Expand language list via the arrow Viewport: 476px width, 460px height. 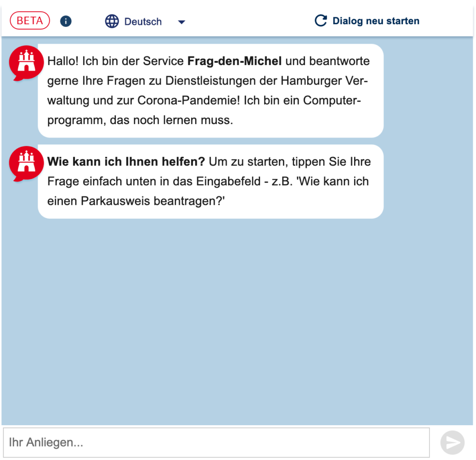(x=182, y=22)
